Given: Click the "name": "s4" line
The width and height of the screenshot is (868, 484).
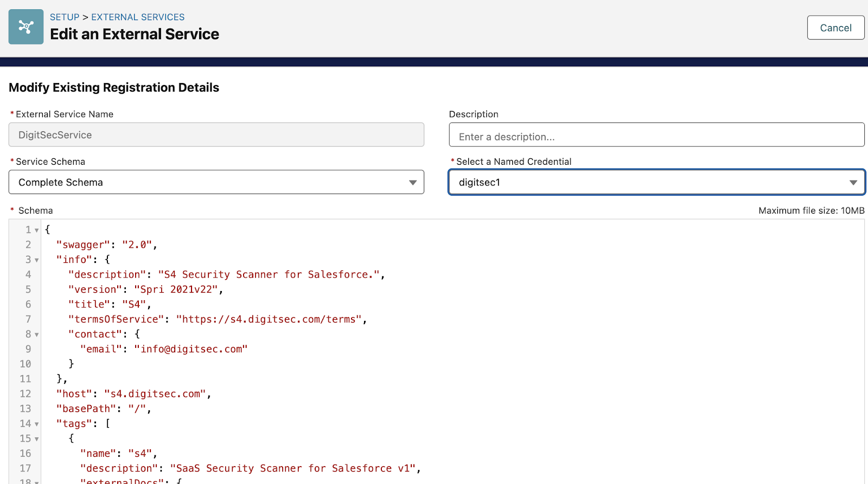Looking at the screenshot, I should tap(119, 454).
